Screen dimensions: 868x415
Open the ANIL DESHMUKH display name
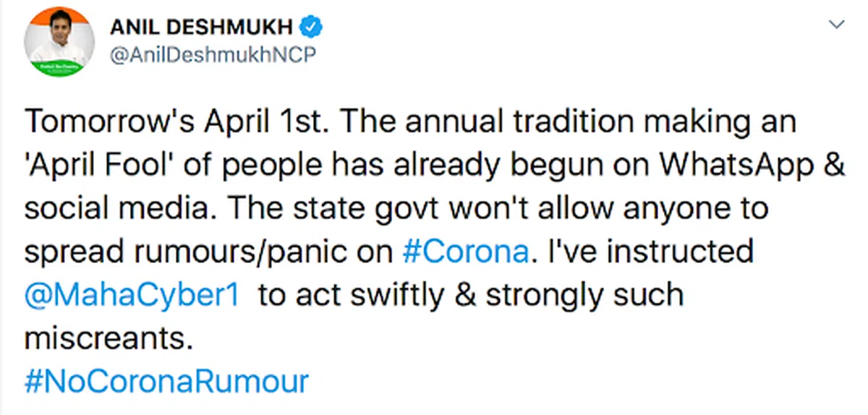[203, 28]
